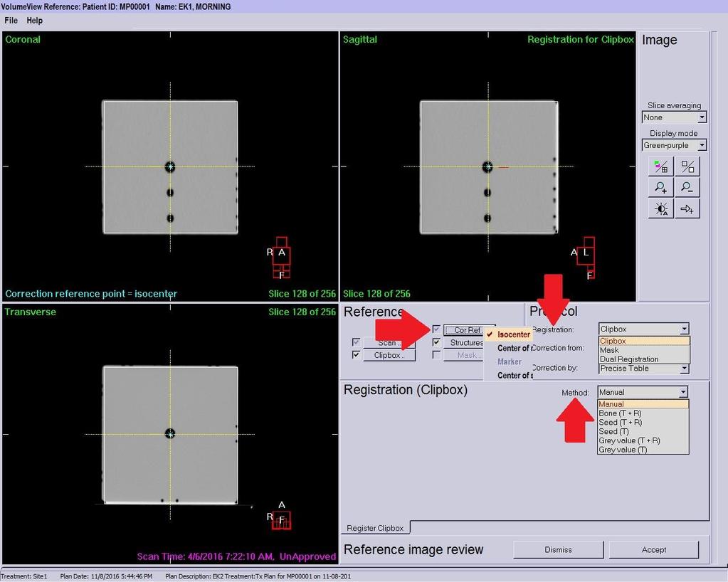This screenshot has width=728, height=582.
Task: Click the Plan Description status bar entry
Action: click(258, 576)
